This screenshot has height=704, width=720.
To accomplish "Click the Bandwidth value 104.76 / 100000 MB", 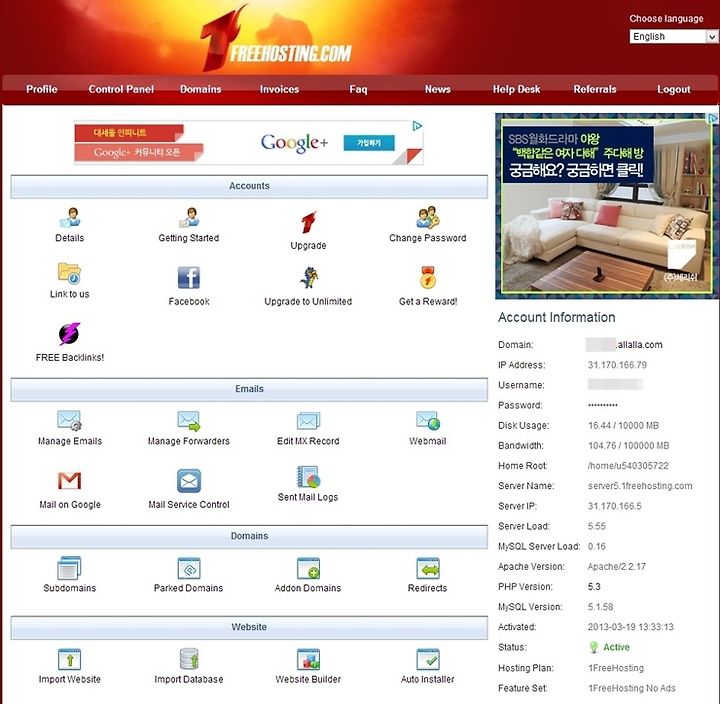I will pyautogui.click(x=628, y=445).
